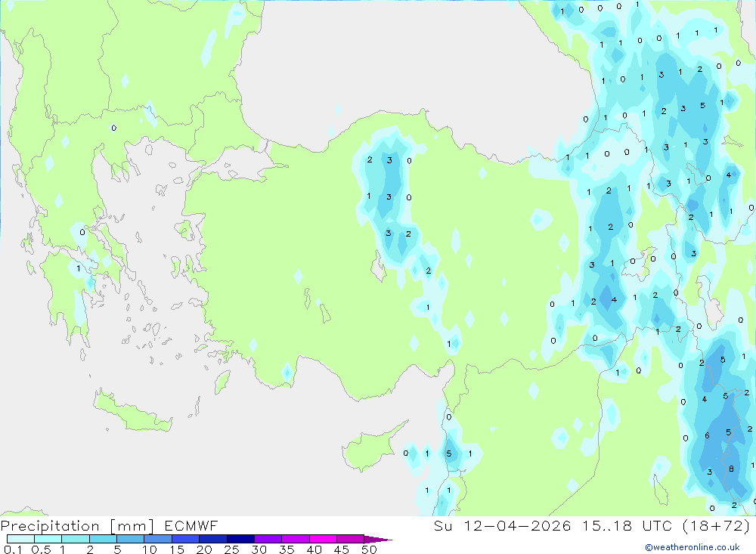Pick the violet legend swatch between 30 and 35
The height and width of the screenshot is (554, 756).
(268, 539)
